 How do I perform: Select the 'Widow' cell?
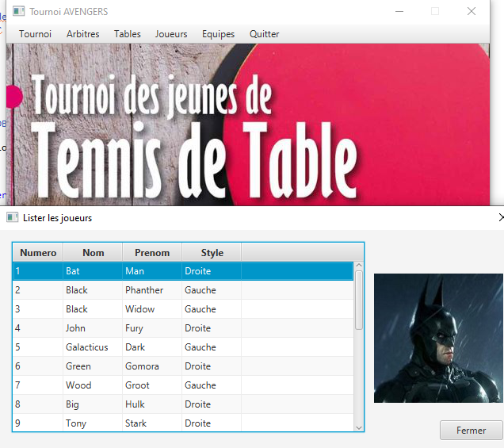click(152, 309)
